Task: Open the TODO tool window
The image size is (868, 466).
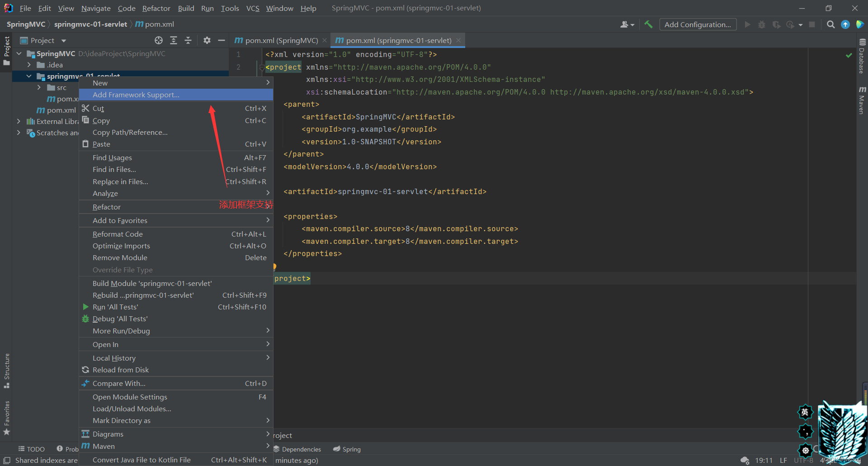Action: (x=32, y=449)
